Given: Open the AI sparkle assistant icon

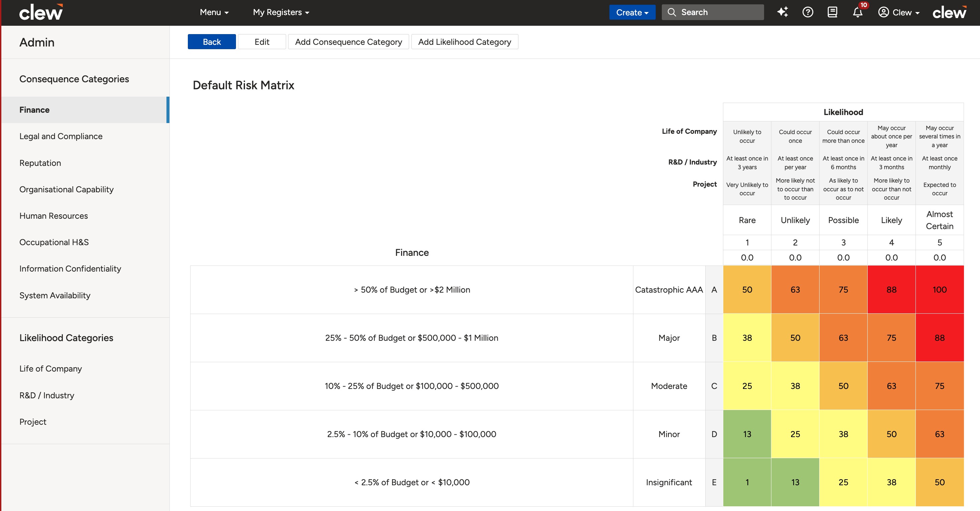Looking at the screenshot, I should click(x=782, y=12).
